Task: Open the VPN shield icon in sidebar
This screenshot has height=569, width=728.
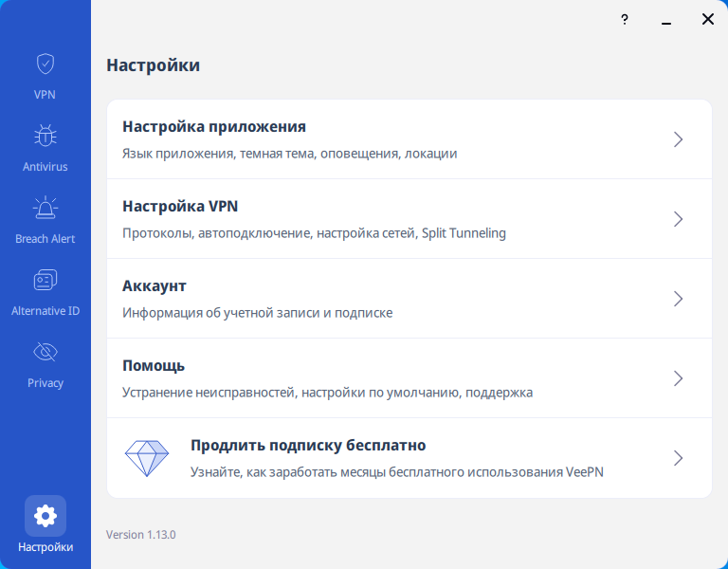Action: point(45,64)
